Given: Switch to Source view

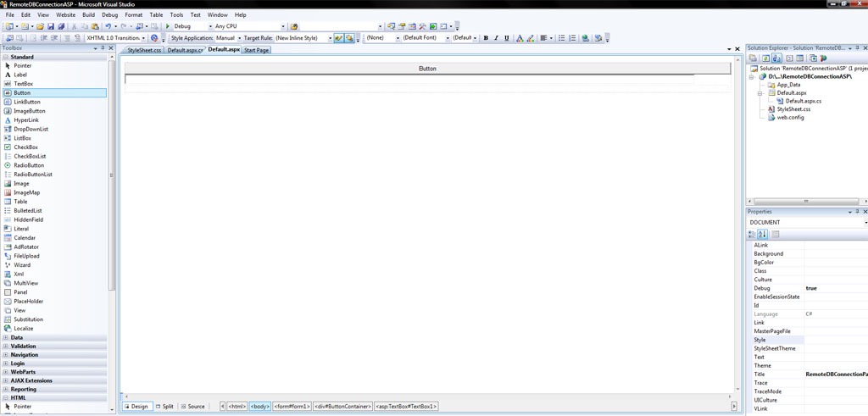Looking at the screenshot, I should pyautogui.click(x=193, y=407).
